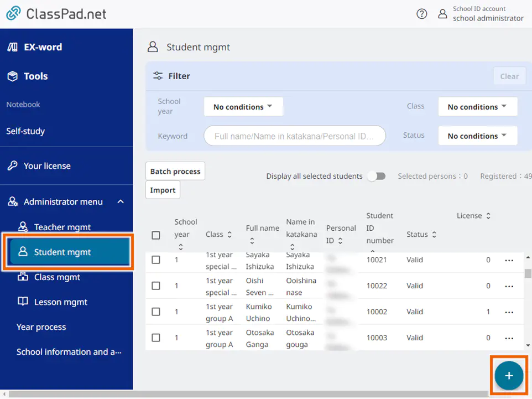Click the Your license key icon
532x399 pixels.
(13, 165)
